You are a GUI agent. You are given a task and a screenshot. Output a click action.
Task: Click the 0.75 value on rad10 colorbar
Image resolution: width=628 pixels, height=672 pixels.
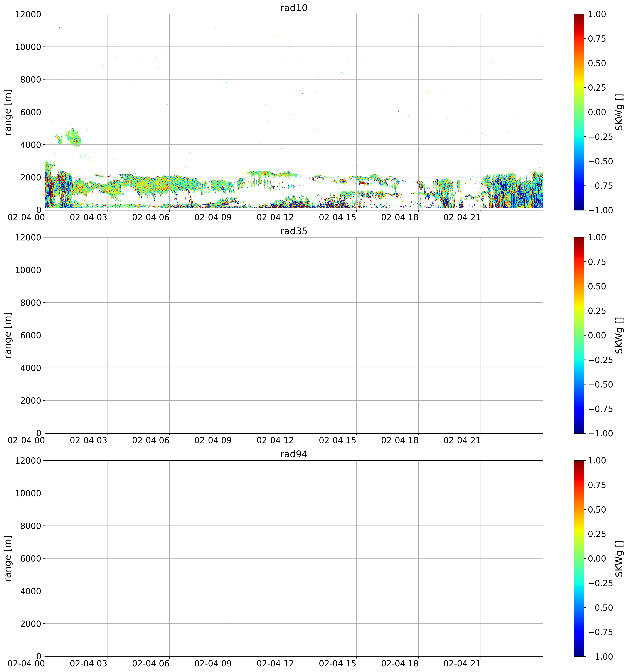pyautogui.click(x=597, y=38)
